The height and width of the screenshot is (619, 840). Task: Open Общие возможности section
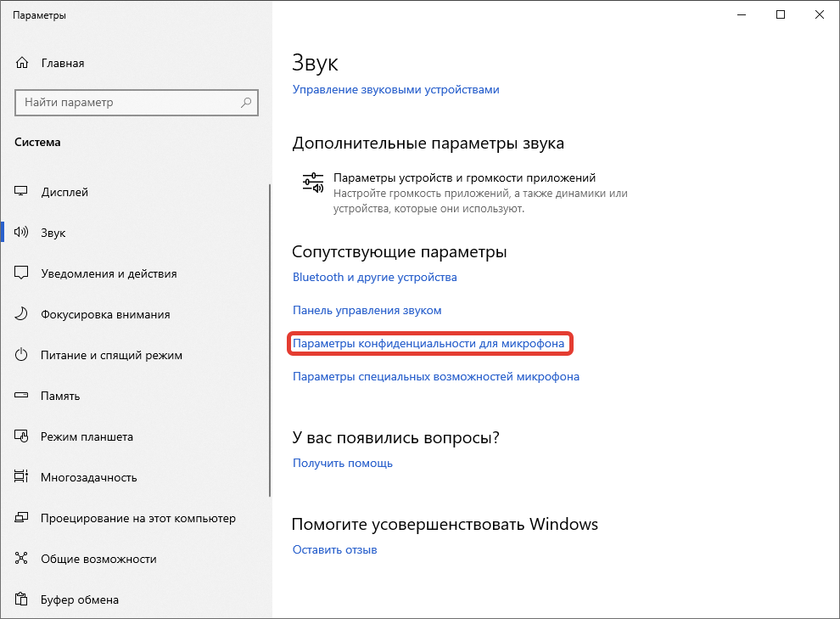(98, 559)
